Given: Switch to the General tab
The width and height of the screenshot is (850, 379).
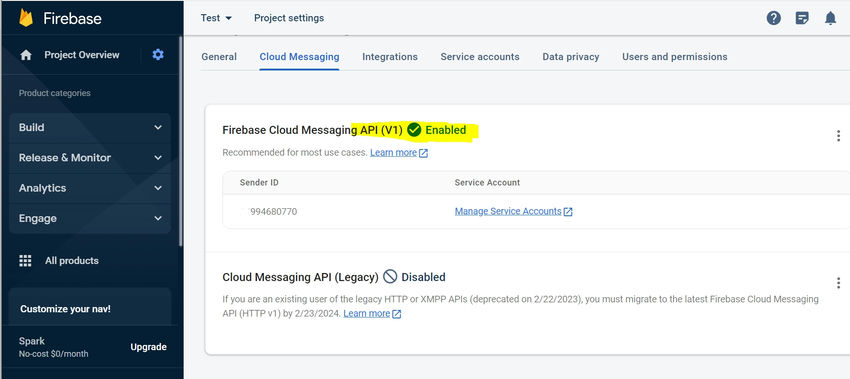Looking at the screenshot, I should click(219, 56).
